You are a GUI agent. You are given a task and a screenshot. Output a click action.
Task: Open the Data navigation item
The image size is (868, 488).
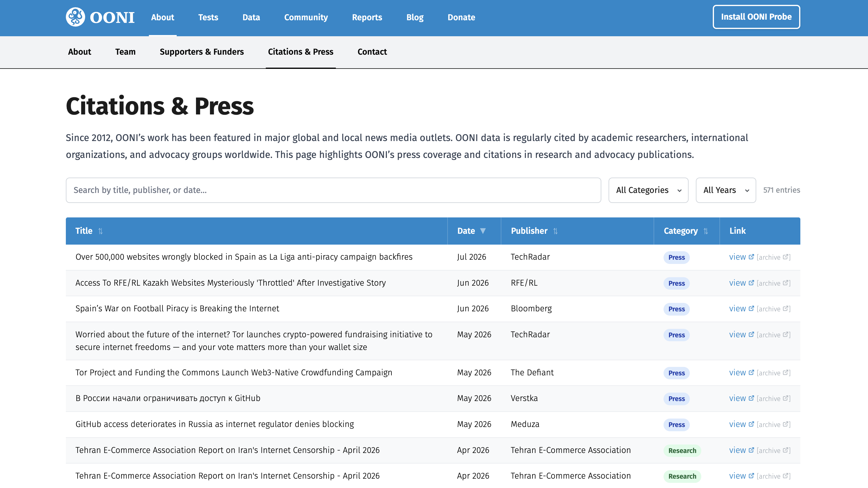[251, 17]
